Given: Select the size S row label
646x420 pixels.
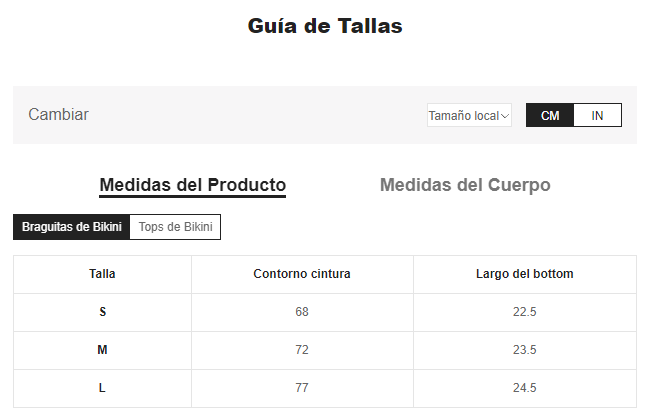Looking at the screenshot, I should (x=102, y=312).
